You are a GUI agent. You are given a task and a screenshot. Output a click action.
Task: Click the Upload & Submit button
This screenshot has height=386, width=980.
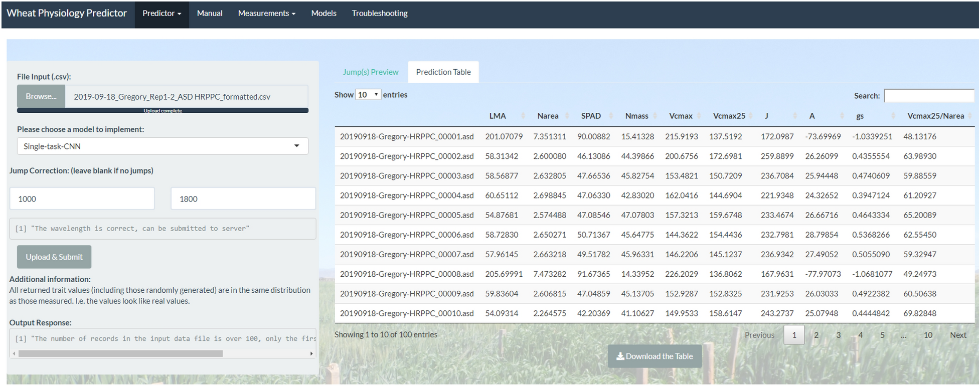pyautogui.click(x=54, y=257)
